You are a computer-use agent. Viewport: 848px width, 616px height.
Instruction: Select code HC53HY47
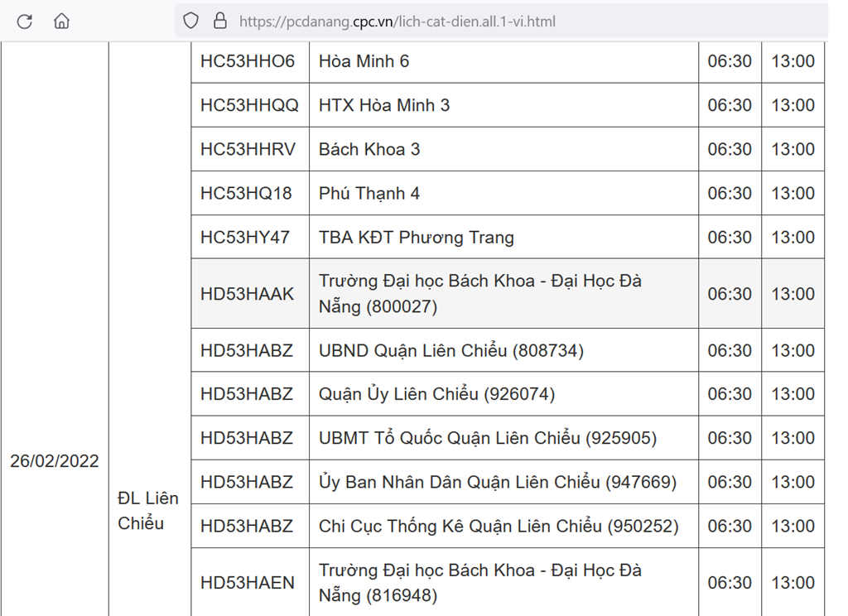point(245,237)
